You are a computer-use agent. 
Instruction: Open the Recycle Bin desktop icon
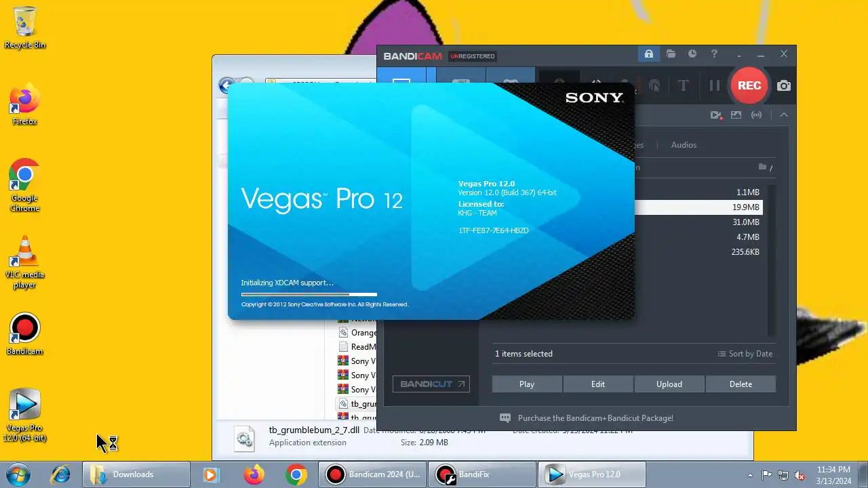point(25,28)
